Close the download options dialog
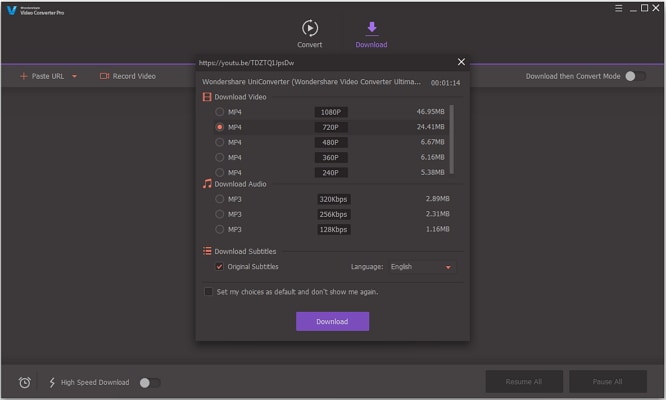Screen dimensions: 666x400 (461, 62)
